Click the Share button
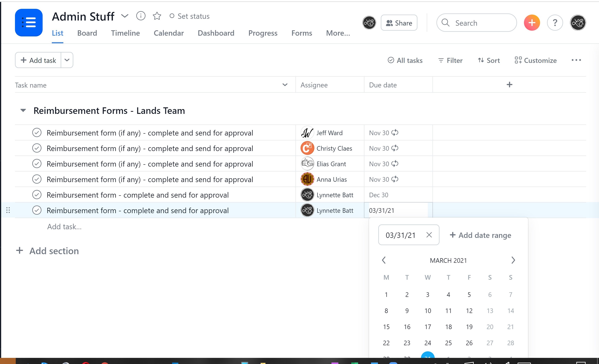Image resolution: width=599 pixels, height=364 pixels. pos(399,23)
